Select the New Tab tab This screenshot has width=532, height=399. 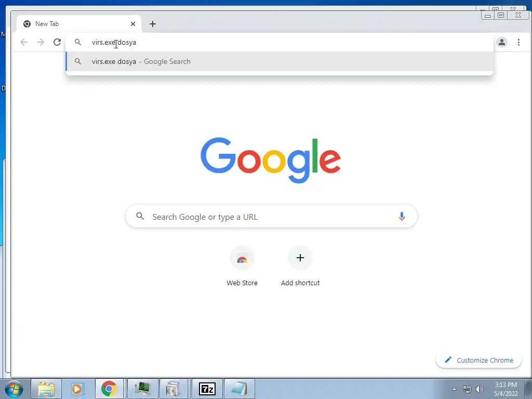pyautogui.click(x=79, y=24)
